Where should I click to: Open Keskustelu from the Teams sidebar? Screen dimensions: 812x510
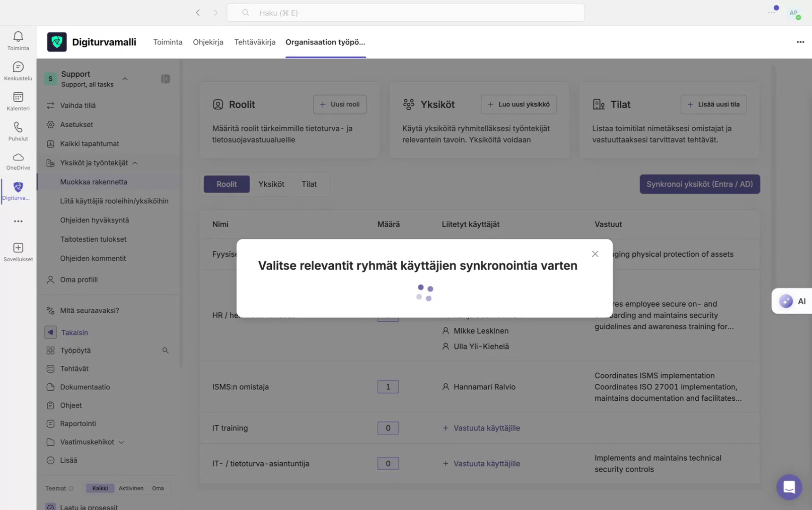pyautogui.click(x=17, y=71)
